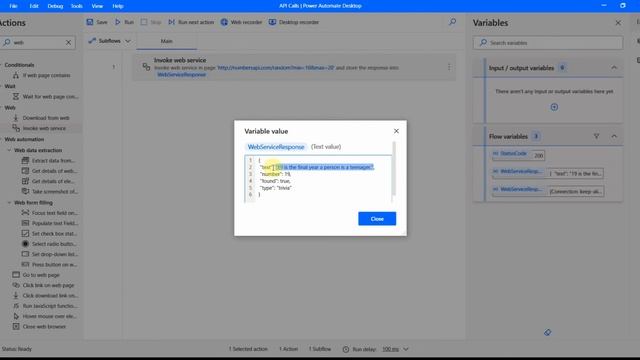Open the Run delay dropdown
This screenshot has width=640, height=360.
point(406,349)
